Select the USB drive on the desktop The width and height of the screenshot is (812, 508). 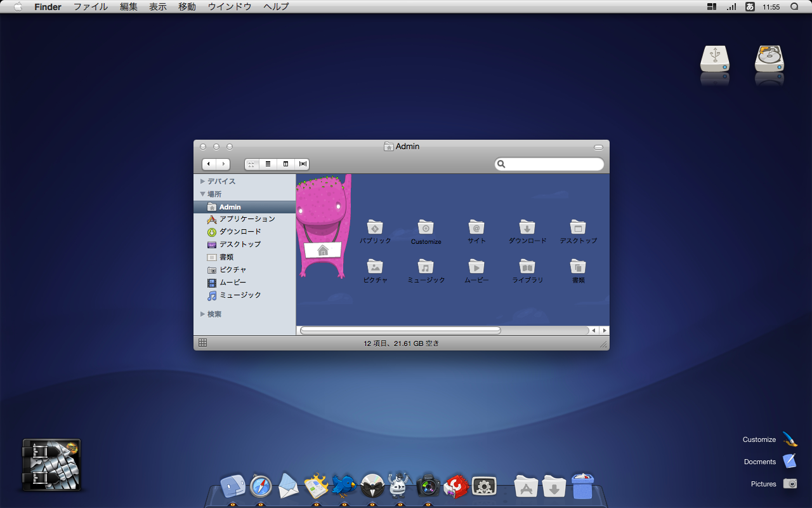pos(715,58)
